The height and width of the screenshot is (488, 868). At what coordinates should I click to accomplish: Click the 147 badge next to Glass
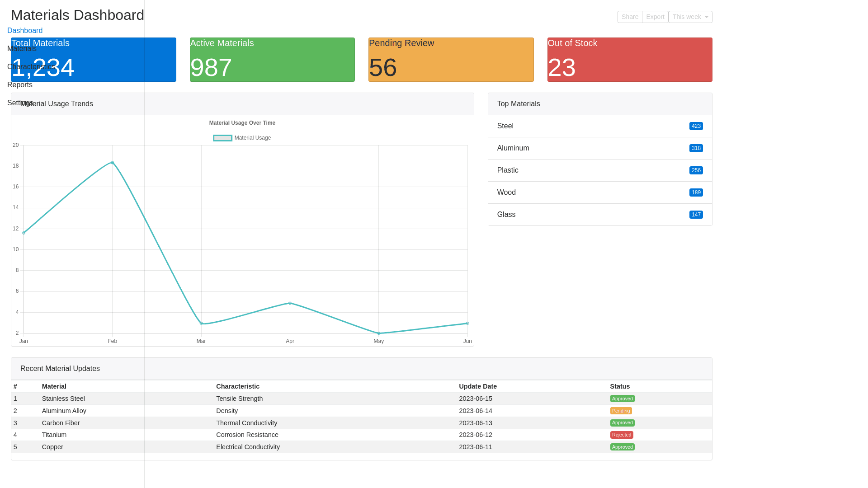(x=696, y=215)
